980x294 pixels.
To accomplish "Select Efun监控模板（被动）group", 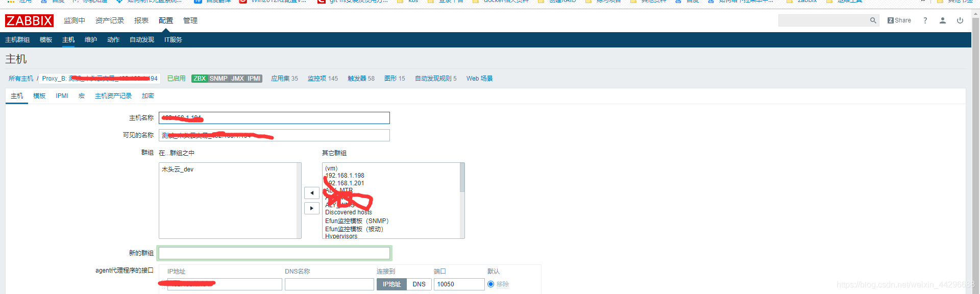I will 354,229.
